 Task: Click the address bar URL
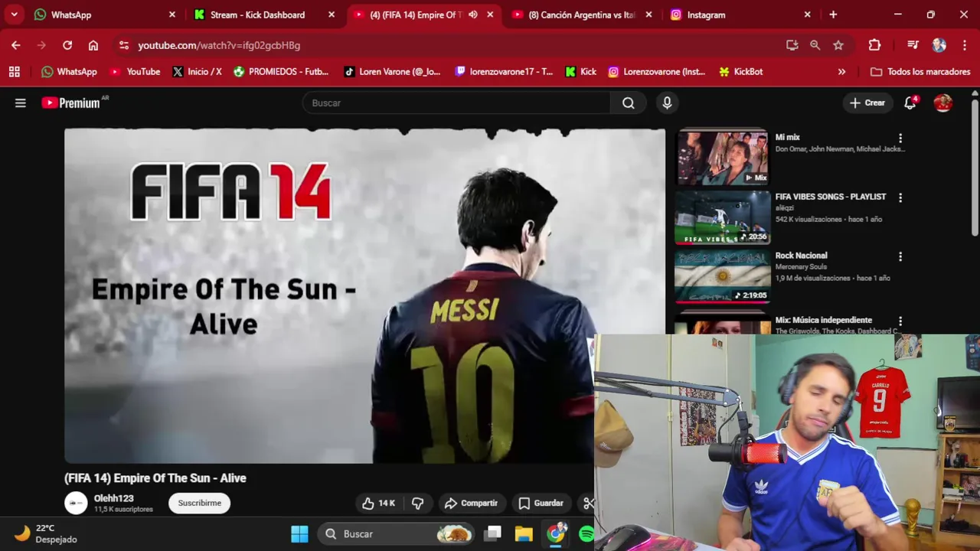pos(219,45)
